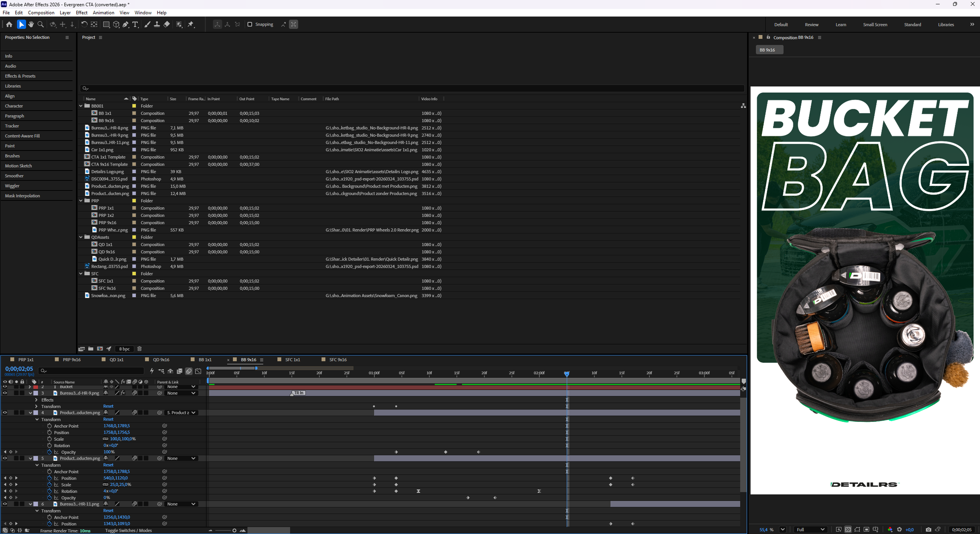Collapse the SFC folder
980x534 pixels.
click(81, 274)
